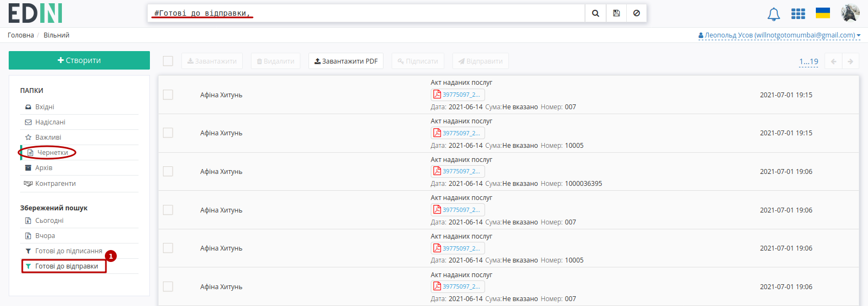Open the notifications bell
Viewport: 868px width, 306px height.
(x=773, y=14)
